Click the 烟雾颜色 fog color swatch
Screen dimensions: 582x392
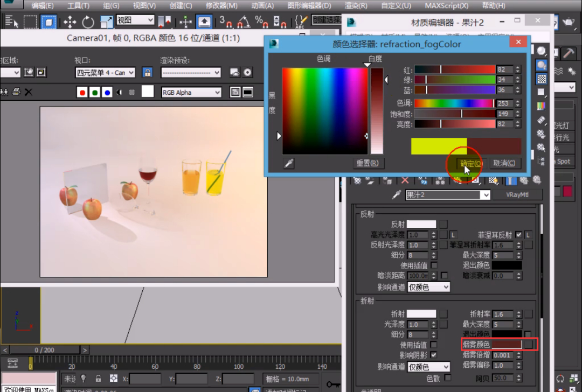(507, 344)
